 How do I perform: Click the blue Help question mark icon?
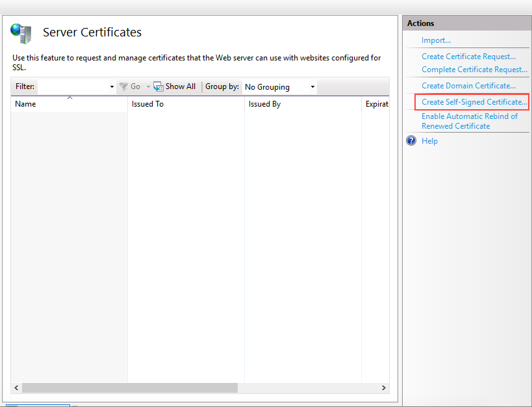411,140
